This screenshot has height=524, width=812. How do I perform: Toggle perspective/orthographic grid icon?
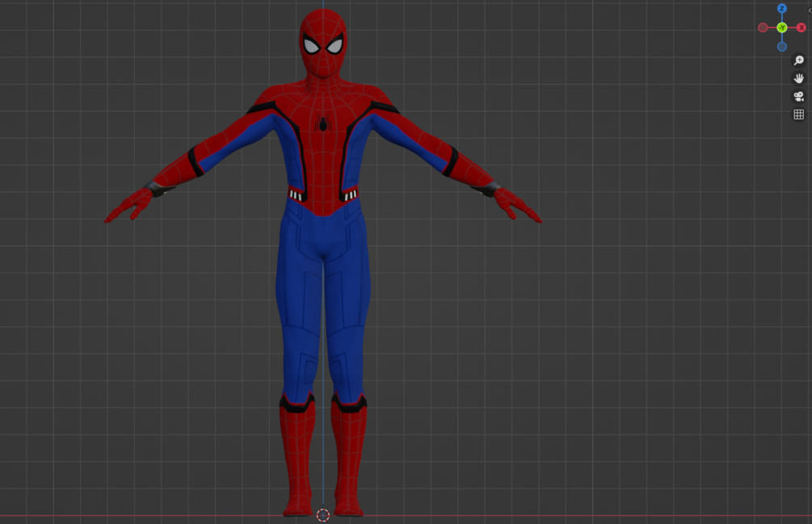[x=798, y=115]
